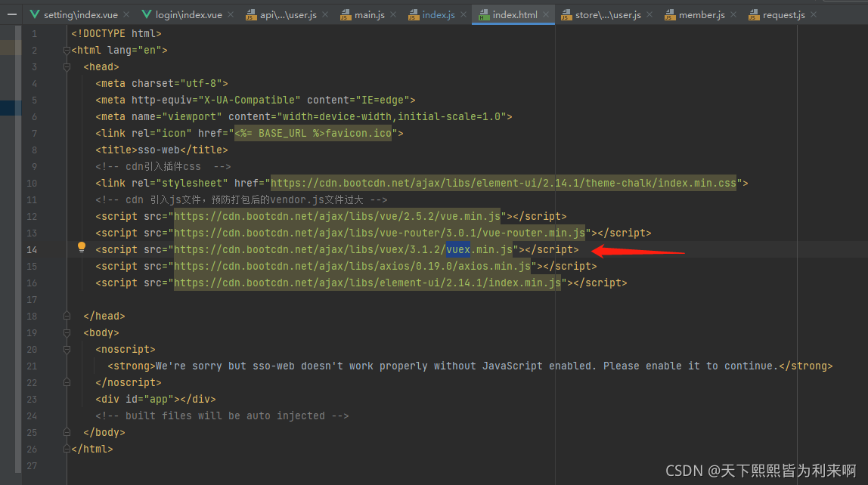The height and width of the screenshot is (485, 868).
Task: Close the store\...\user.js tab
Action: coord(649,14)
